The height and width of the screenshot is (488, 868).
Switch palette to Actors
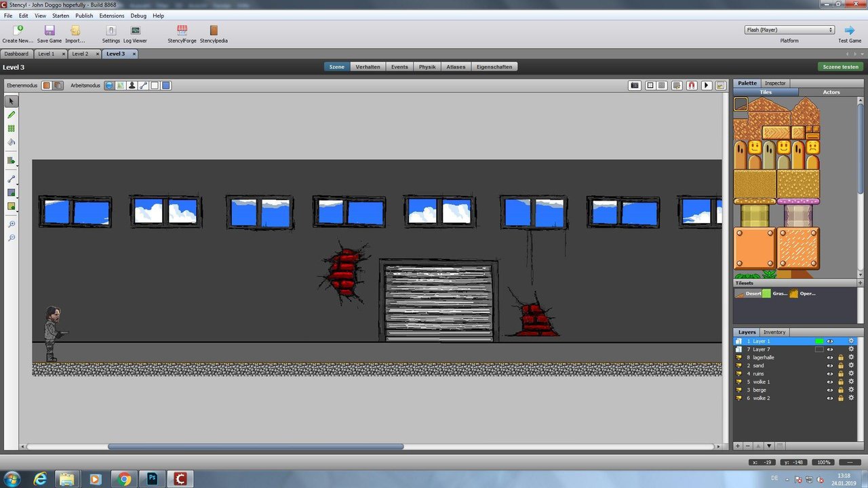click(831, 92)
